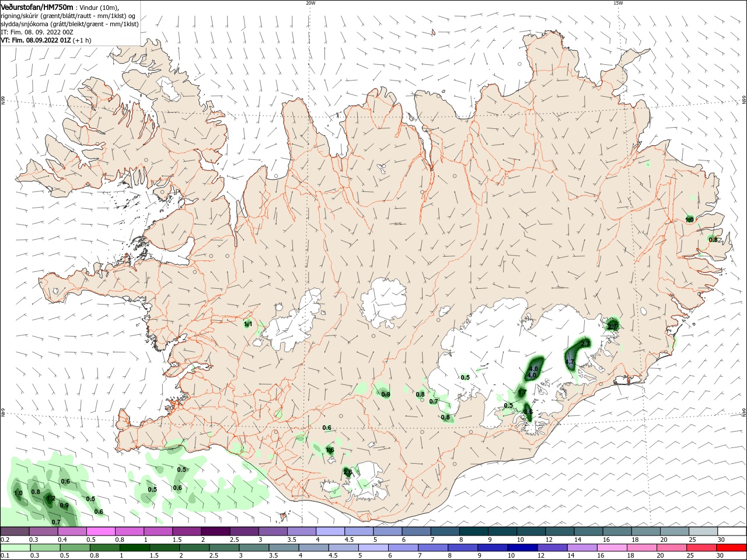747x560 pixels.
Task: Click the '0.2' label in upper legend row
Action: (x=5, y=540)
